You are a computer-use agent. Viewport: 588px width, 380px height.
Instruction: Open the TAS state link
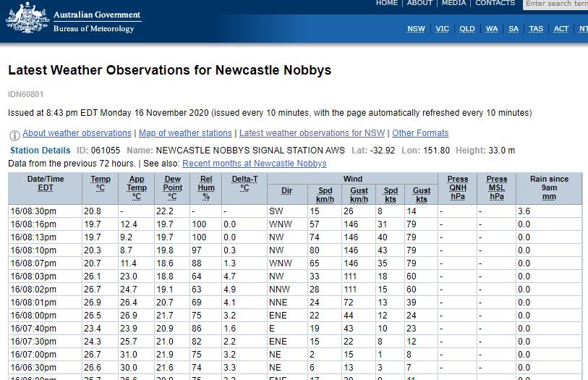(536, 29)
